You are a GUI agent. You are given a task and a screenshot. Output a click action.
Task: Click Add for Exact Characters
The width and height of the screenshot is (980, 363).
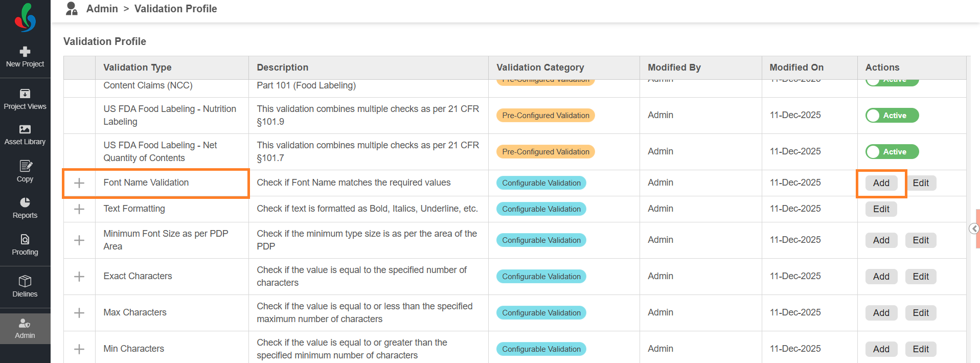tap(881, 277)
